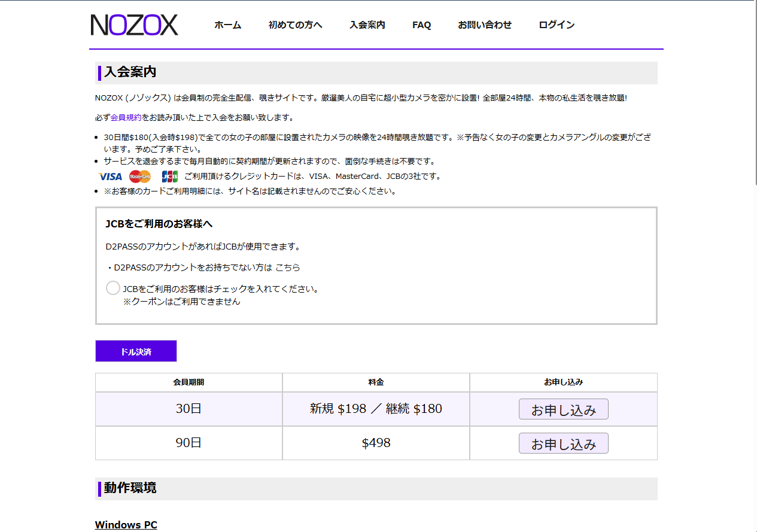Click the JCBをご利用のお客様へ heading
757x532 pixels.
(159, 224)
